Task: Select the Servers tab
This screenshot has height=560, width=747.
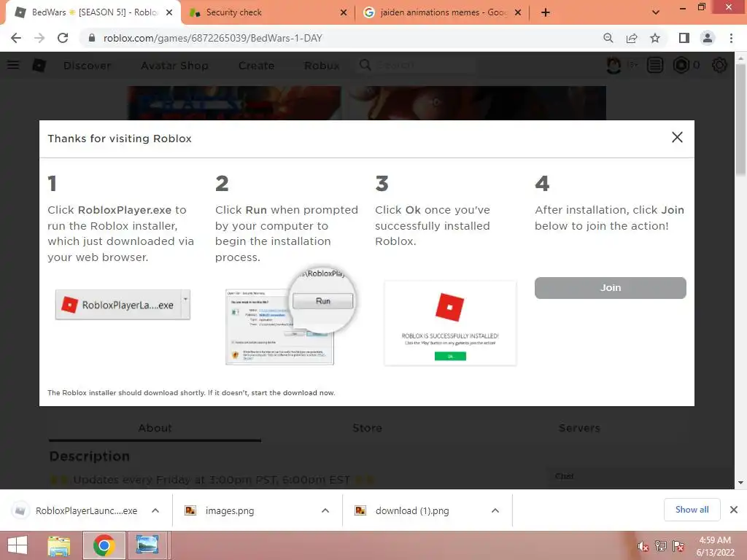Action: pyautogui.click(x=579, y=428)
